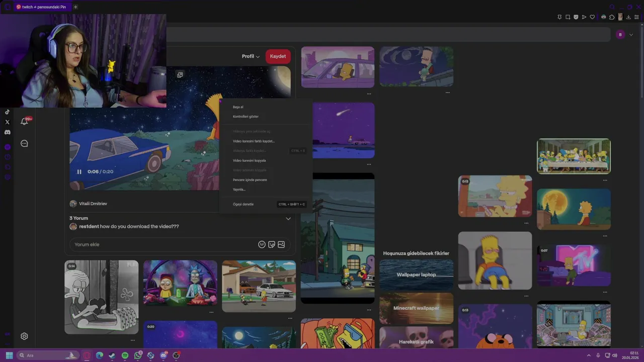Open the Discord sidebar icon
This screenshot has width=644, height=362.
click(x=7, y=132)
